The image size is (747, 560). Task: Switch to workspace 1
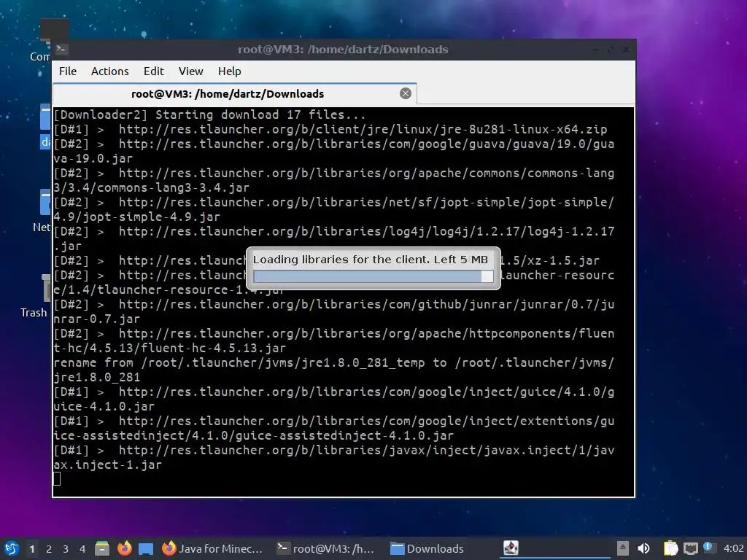coord(32,549)
